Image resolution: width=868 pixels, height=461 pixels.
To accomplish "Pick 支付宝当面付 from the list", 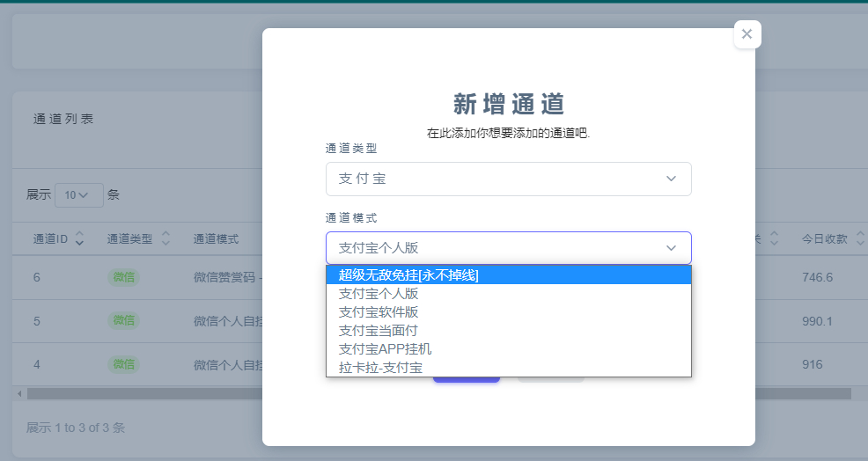I will pyautogui.click(x=508, y=331).
